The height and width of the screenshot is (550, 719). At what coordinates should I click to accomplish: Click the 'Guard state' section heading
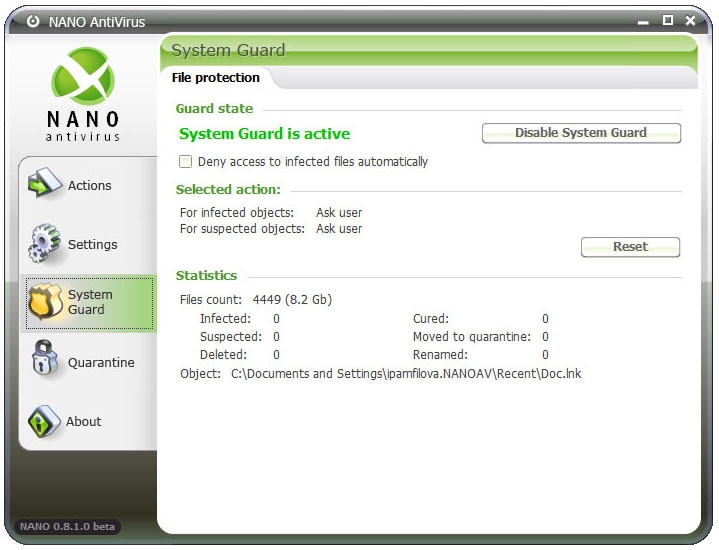pos(214,108)
